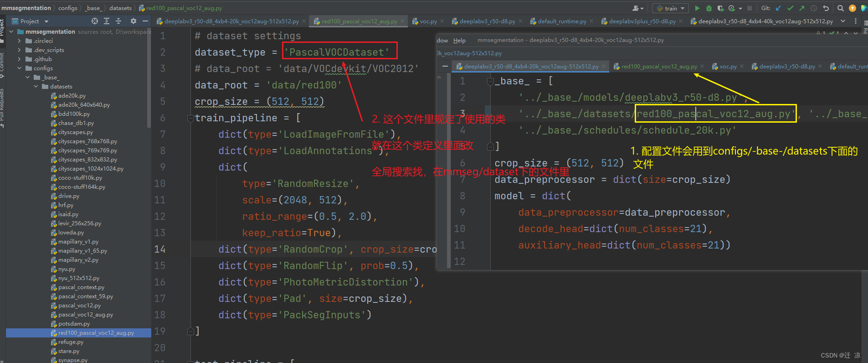Screen dimensions: 868x363
Task: Show hidden editor tabs chevron
Action: coord(843,21)
